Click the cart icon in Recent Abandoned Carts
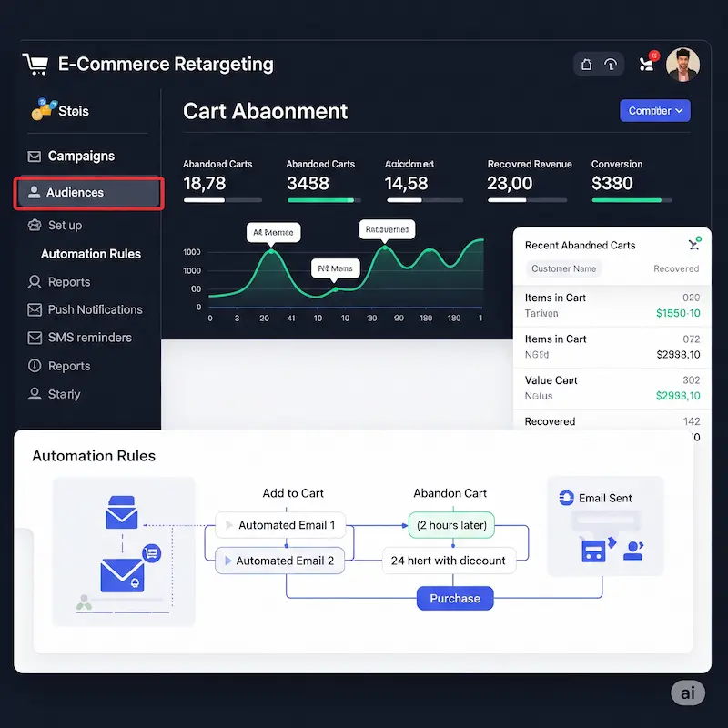This screenshot has height=728, width=728. pos(694,244)
